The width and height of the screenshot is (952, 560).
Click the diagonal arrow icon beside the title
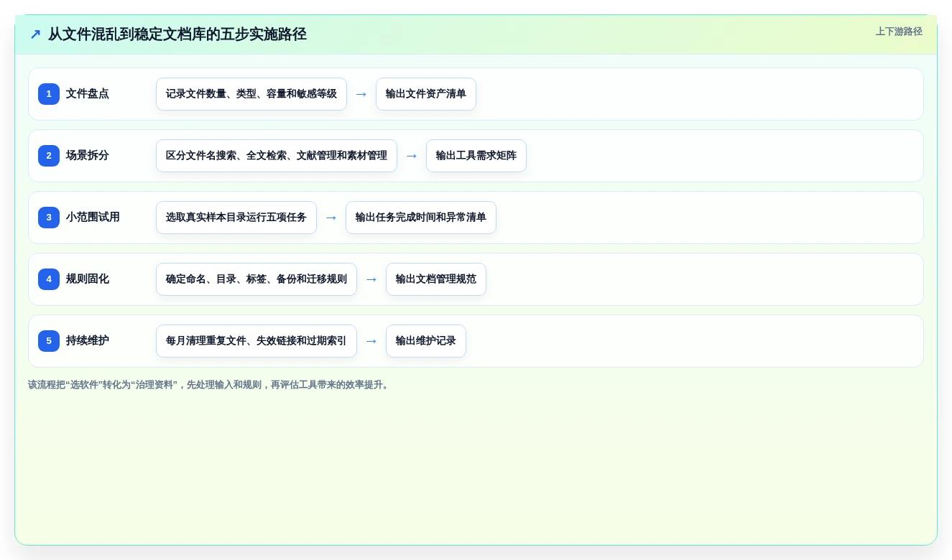35,34
